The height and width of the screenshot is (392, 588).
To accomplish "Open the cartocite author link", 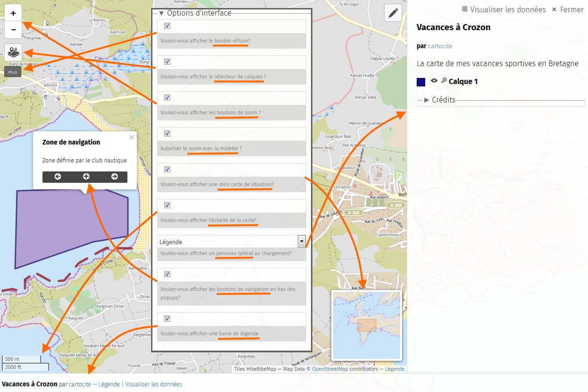I will tap(440, 46).
